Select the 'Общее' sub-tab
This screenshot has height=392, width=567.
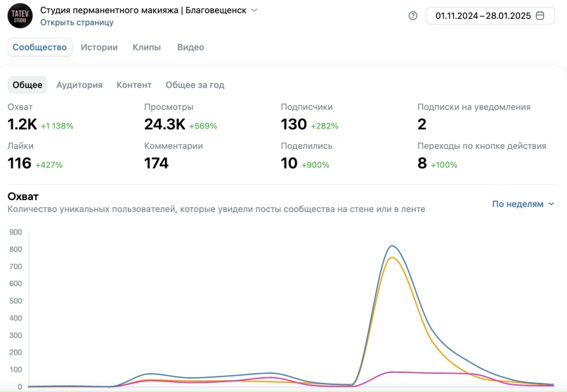[x=27, y=84]
